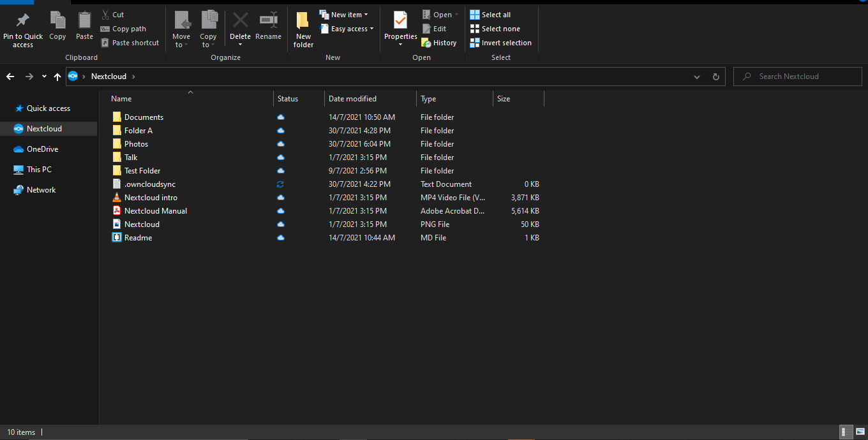Viewport: 868px width, 440px height.
Task: Click the History icon in the Open group
Action: tap(439, 43)
